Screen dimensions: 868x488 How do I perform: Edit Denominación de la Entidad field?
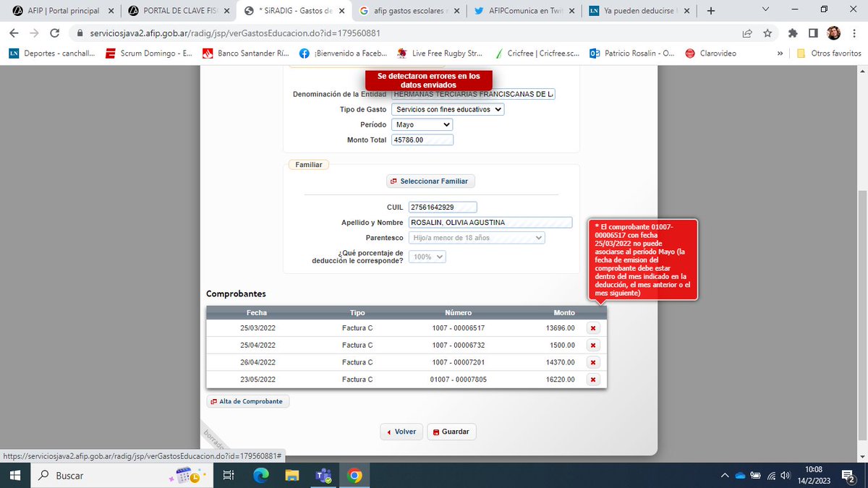[x=473, y=95]
